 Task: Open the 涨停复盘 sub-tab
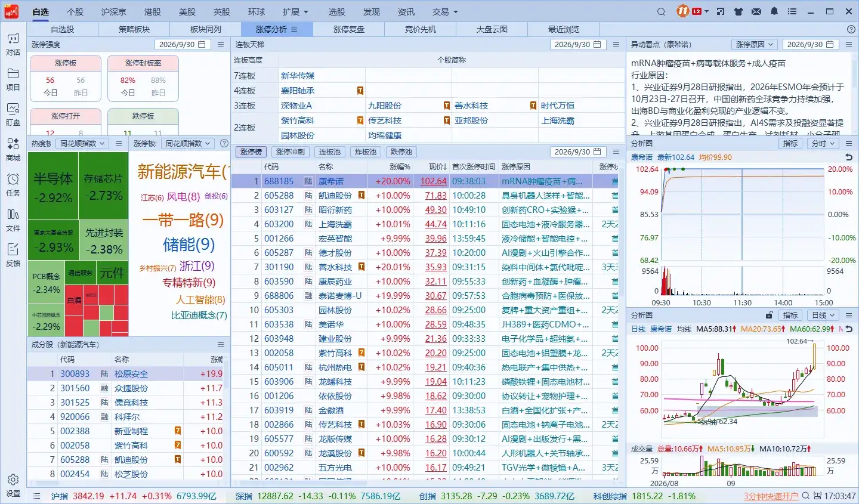click(x=349, y=29)
